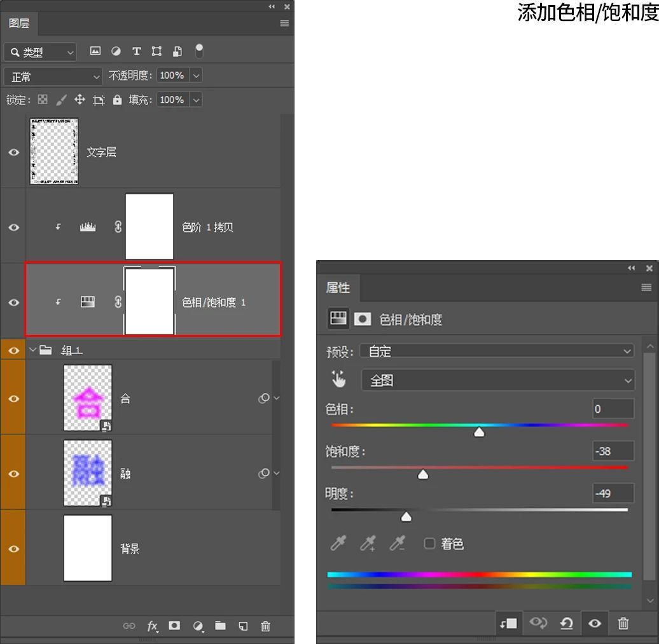Create a new group folder icon

[x=220, y=626]
